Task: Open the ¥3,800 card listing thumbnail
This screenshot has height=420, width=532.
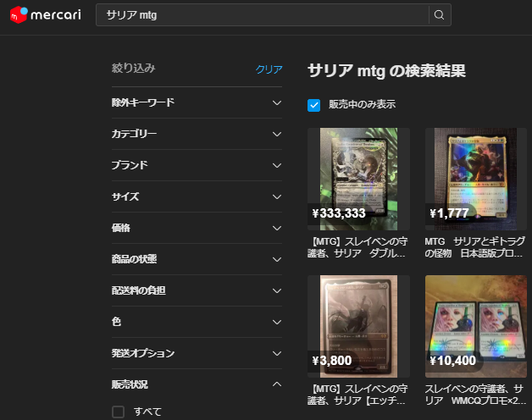Action: 358,326
